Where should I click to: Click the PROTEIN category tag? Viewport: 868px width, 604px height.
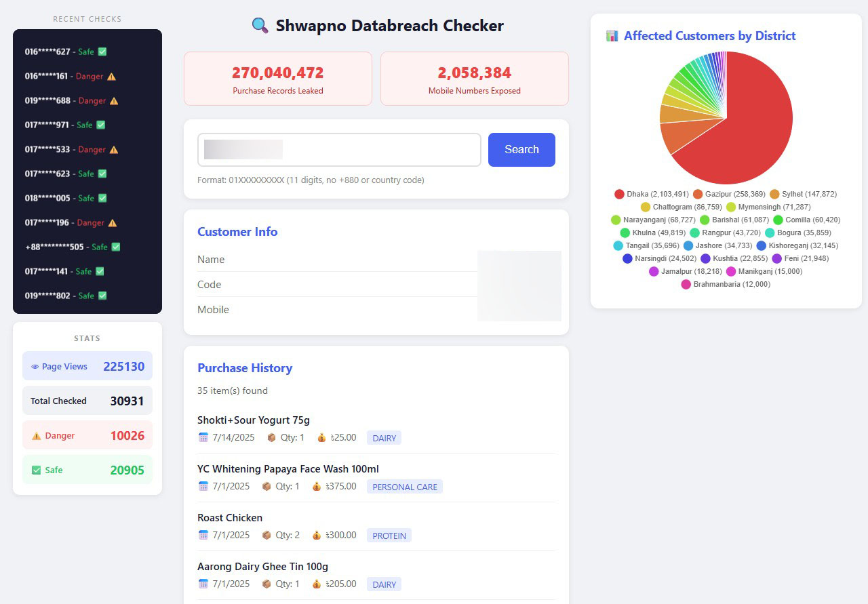click(x=389, y=536)
